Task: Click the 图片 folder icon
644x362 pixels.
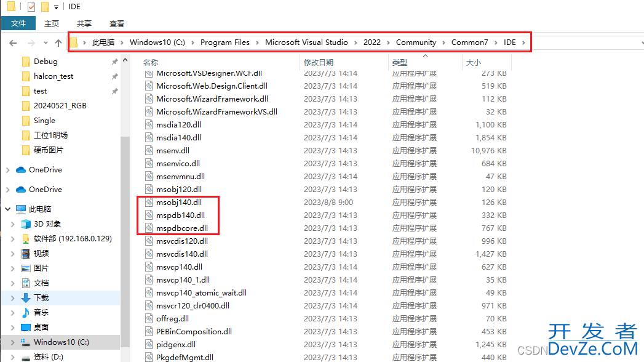Action: 25,268
